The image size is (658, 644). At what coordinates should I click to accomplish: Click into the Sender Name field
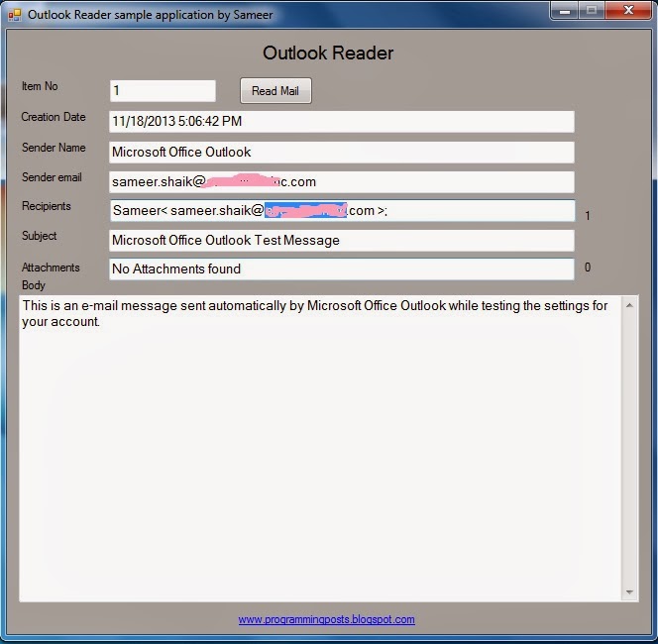click(x=342, y=152)
